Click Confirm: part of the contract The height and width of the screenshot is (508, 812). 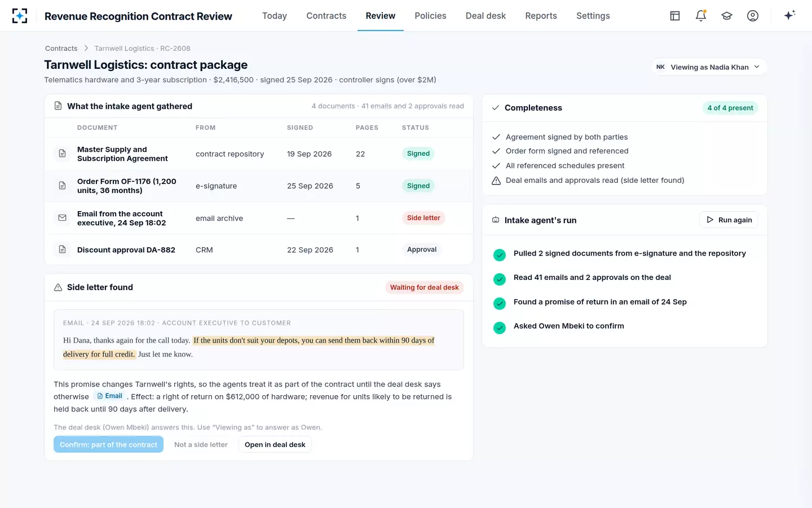coord(108,444)
